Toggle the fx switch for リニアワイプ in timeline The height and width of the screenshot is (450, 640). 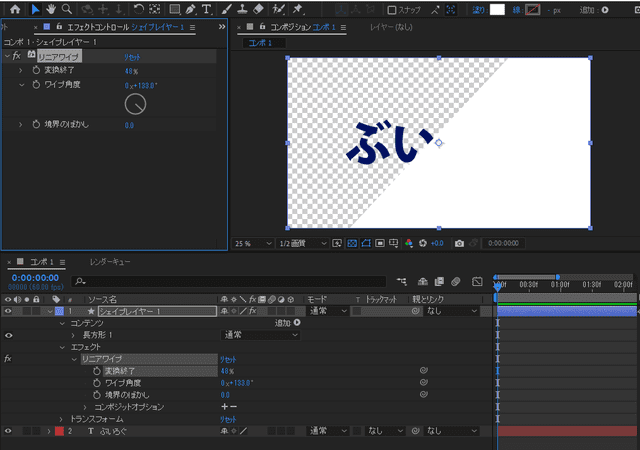pos(8,359)
